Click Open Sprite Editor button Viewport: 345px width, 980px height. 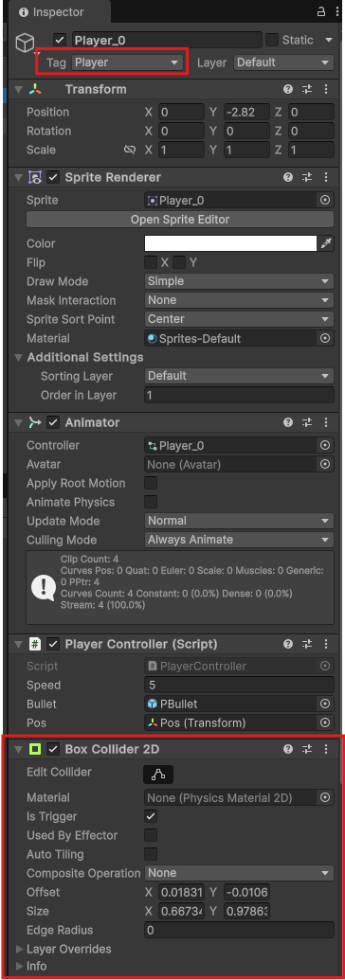pyautogui.click(x=180, y=220)
